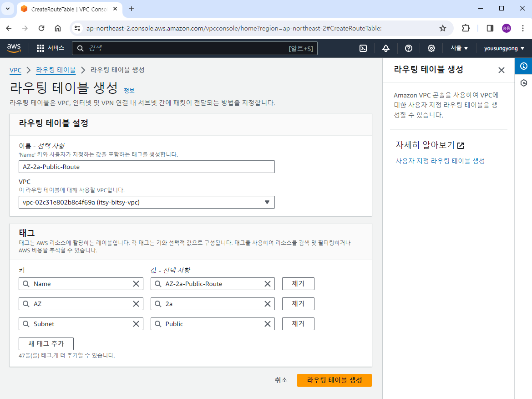
Task: Clear the Name tag key field
Action: (x=136, y=284)
